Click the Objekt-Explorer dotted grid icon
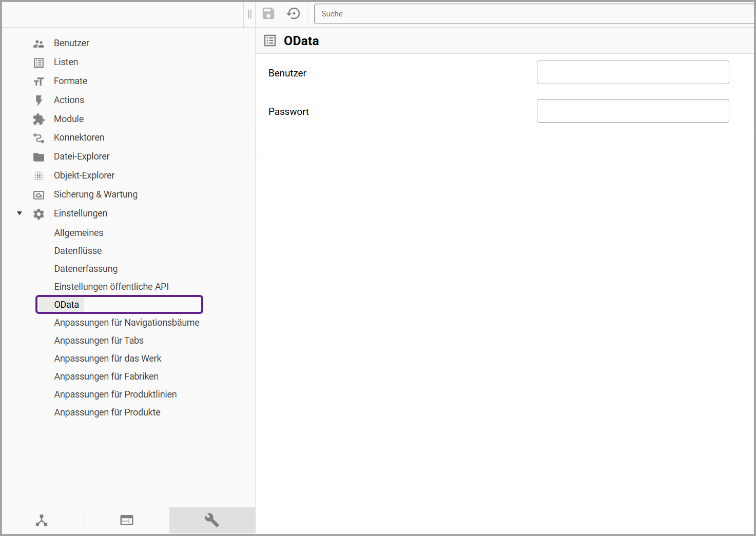The image size is (756, 536). click(x=39, y=176)
